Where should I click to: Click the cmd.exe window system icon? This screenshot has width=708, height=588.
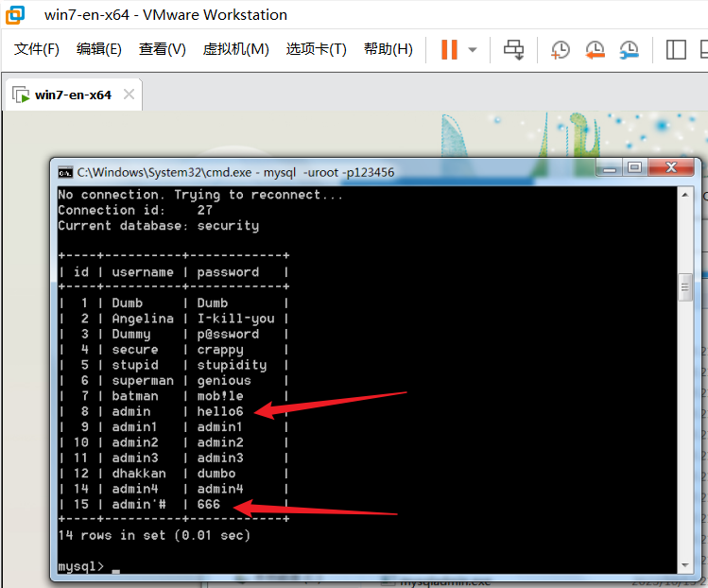[65, 172]
